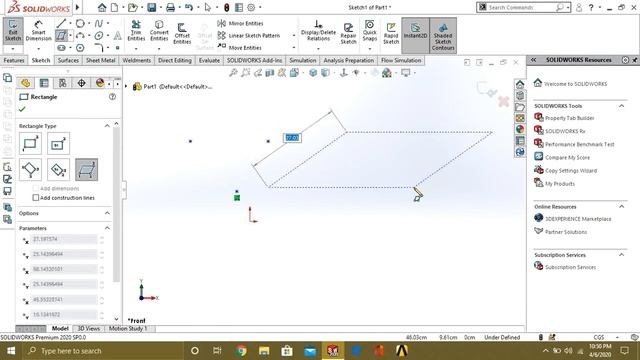The width and height of the screenshot is (640, 360).
Task: Open the DisplayManager tab
Action: pos(100,83)
